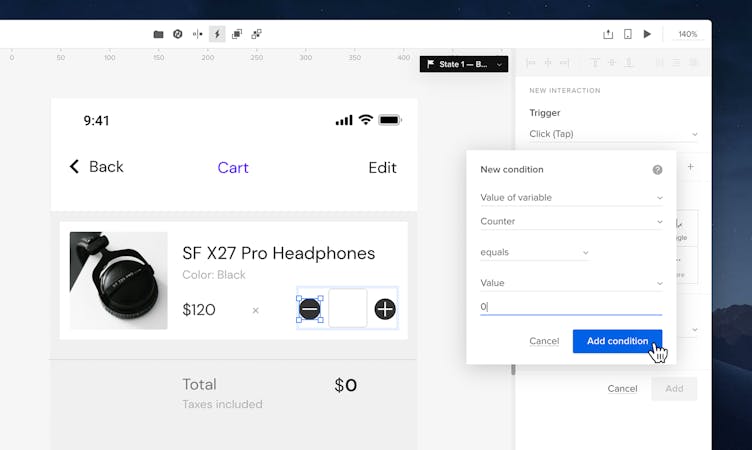Select the Taxes included caption
The width and height of the screenshot is (752, 450).
tap(223, 404)
